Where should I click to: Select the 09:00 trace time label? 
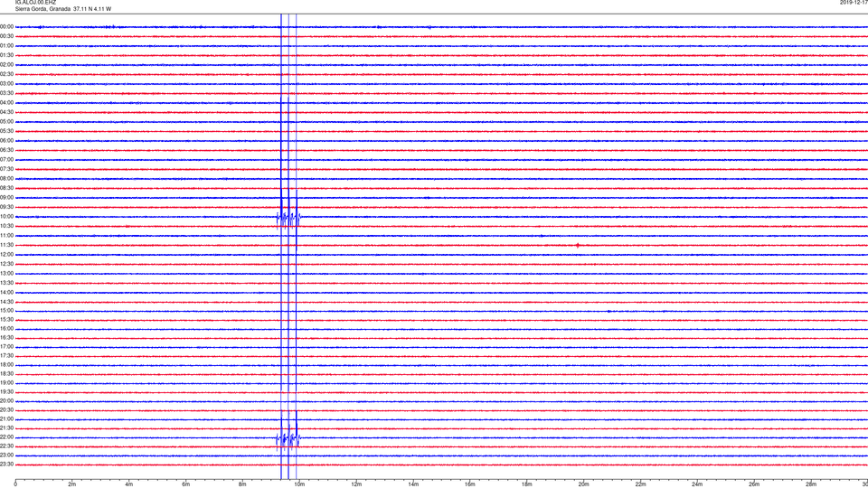click(x=6, y=198)
